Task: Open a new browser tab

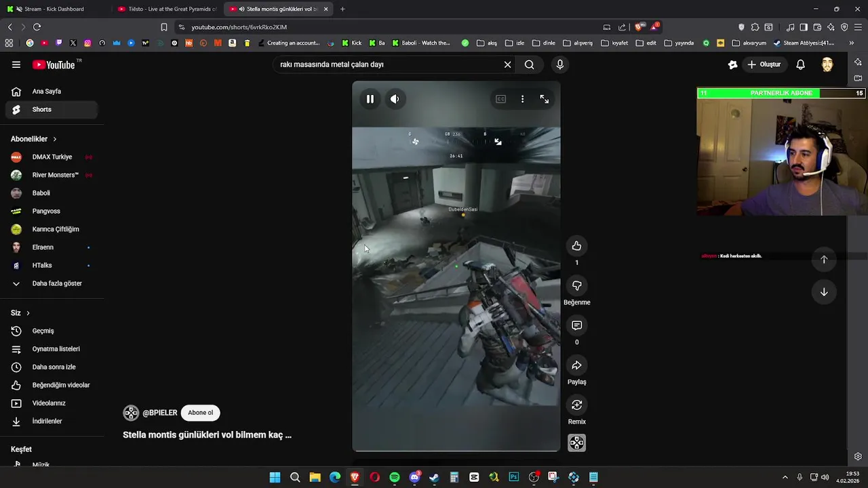Action: [x=342, y=9]
